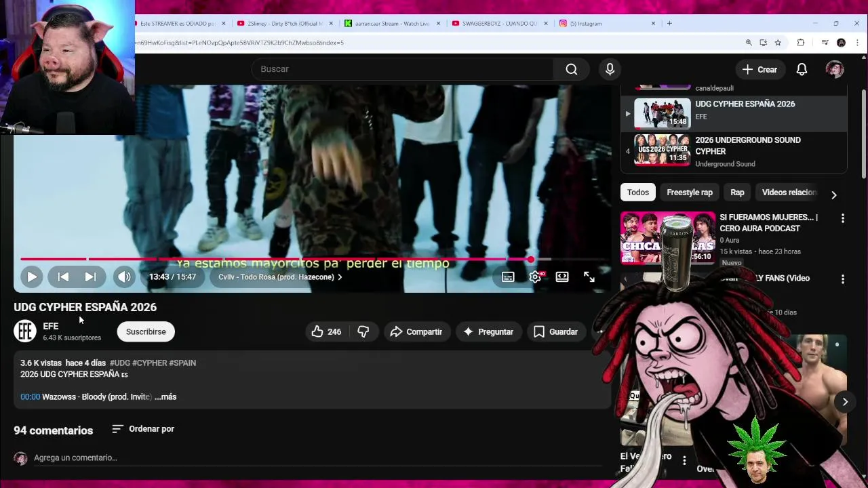Viewport: 868px width, 488px height.
Task: Switch to 'aarrancaar Stream - Watch Live' tab
Action: pos(392,23)
